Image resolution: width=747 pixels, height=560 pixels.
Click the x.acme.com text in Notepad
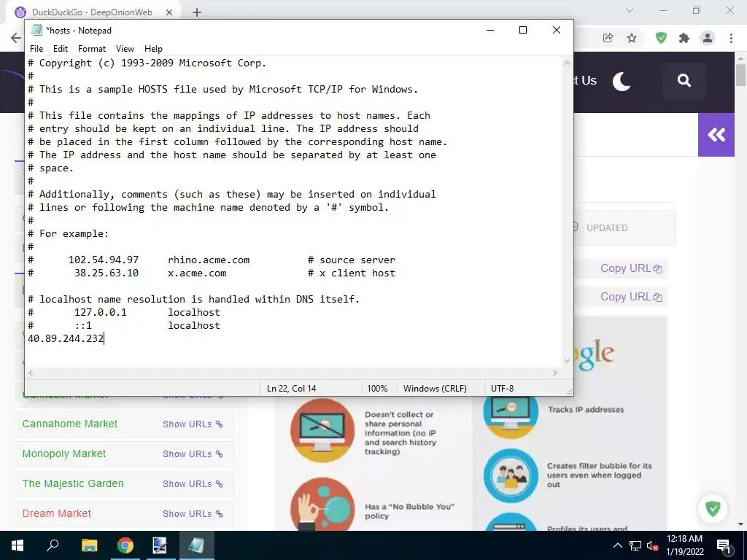(197, 273)
